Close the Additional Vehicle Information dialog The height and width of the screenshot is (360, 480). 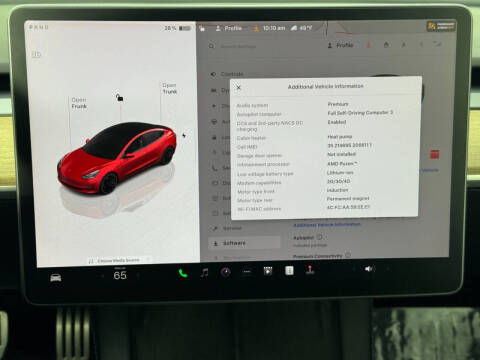tap(238, 88)
